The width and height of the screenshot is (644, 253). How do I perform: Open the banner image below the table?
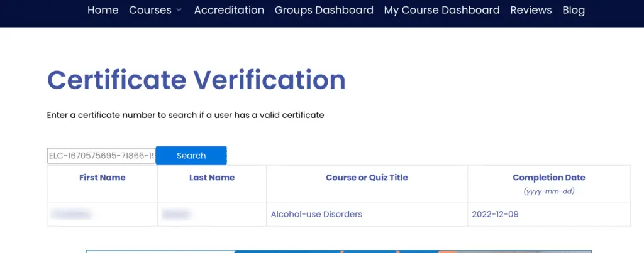[x=339, y=251]
